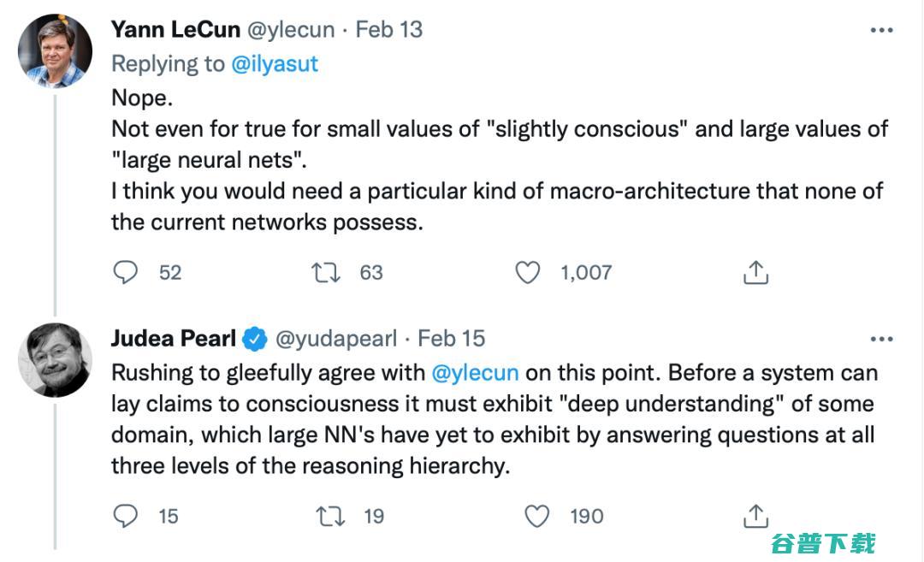Open more options on Yann LeCun's tweet

click(881, 30)
